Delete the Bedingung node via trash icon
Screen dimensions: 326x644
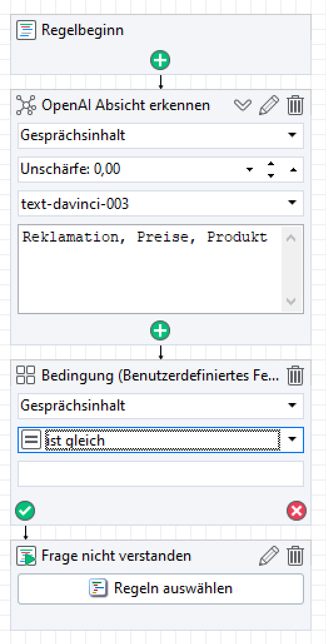coord(295,376)
